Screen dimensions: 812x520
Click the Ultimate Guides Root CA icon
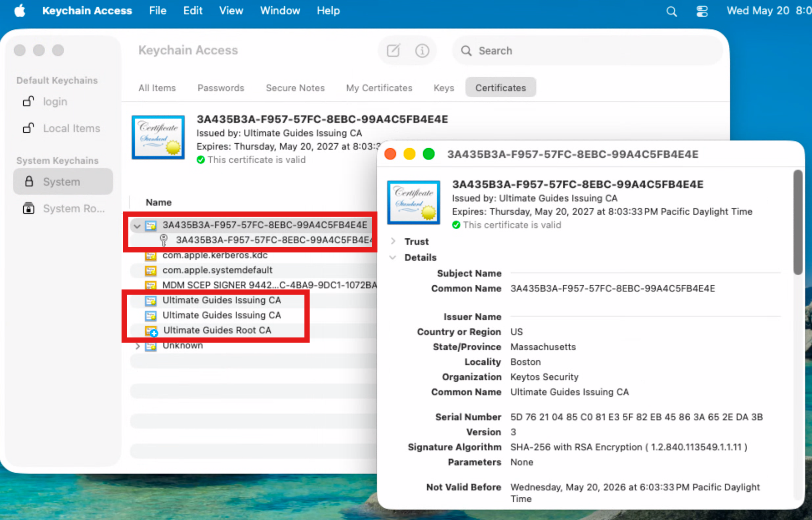pos(151,331)
